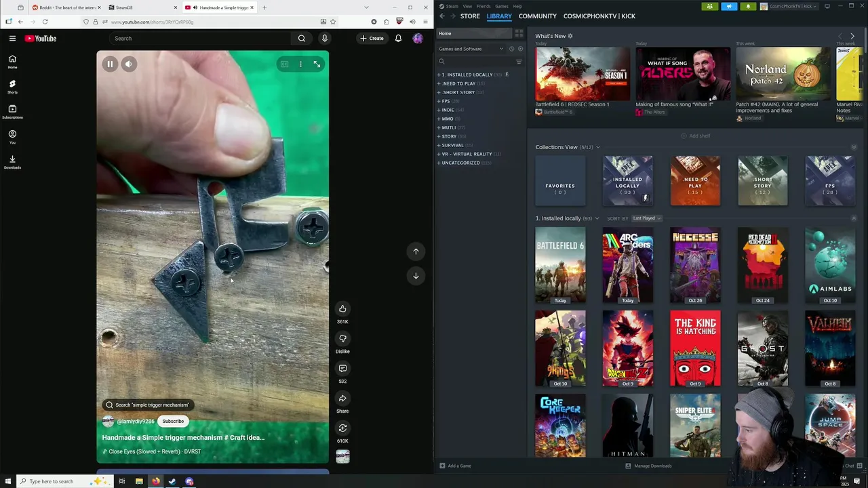This screenshot has width=868, height=488.
Task: Open the Steam Friends menu
Action: point(484,6)
